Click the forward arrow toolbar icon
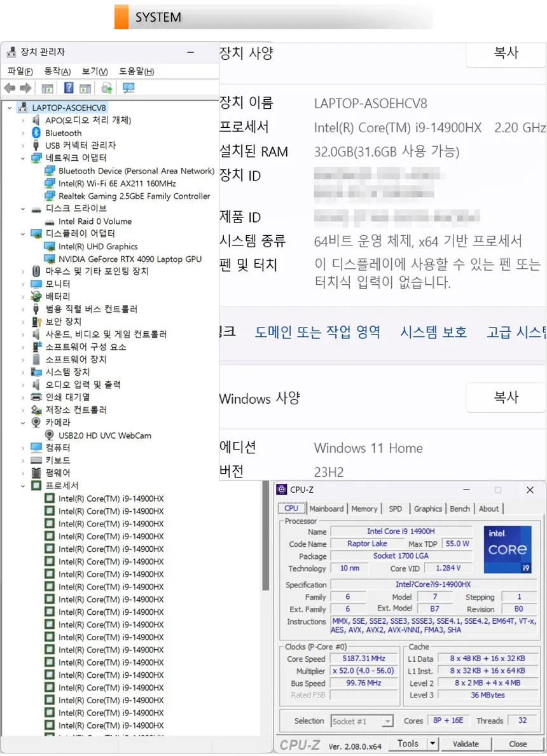This screenshot has width=547, height=756. pos(25,88)
